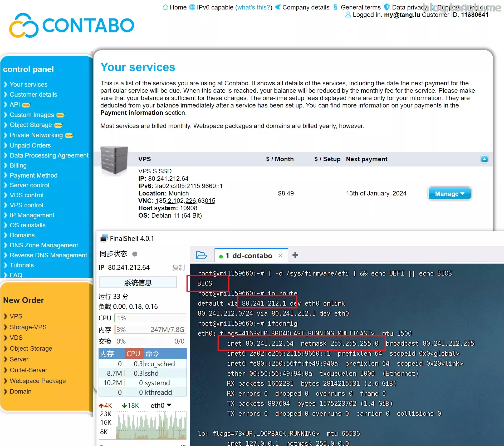Add a new terminal tab with plus icon
Viewport: 504px width, 446px height.
[x=295, y=255]
